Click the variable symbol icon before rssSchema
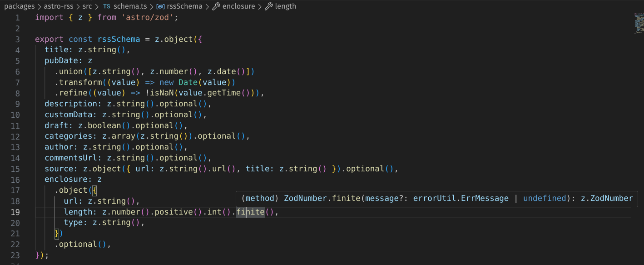Viewport: 644px width, 265px height. point(160,6)
